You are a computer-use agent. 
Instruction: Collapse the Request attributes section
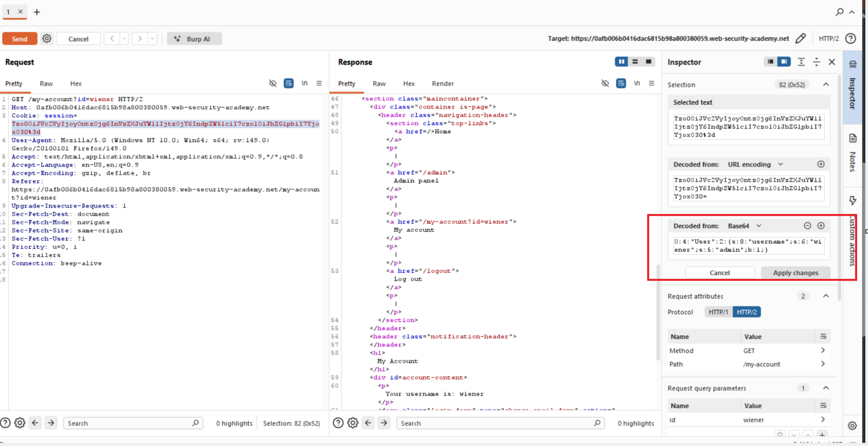(x=826, y=296)
